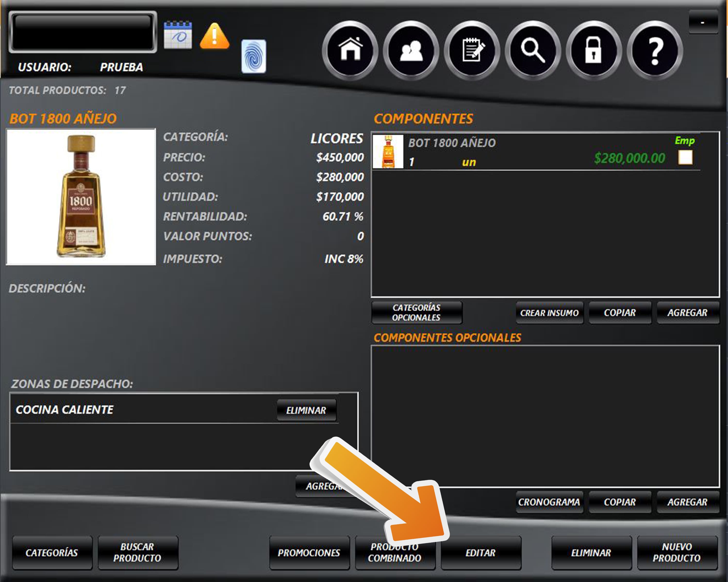Open the CATEGORÍAS section

pos(52,553)
